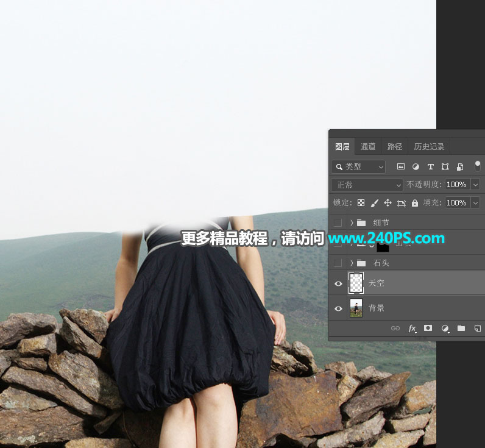Select the 天空 layer name
Image resolution: width=485 pixels, height=448 pixels.
pyautogui.click(x=376, y=283)
